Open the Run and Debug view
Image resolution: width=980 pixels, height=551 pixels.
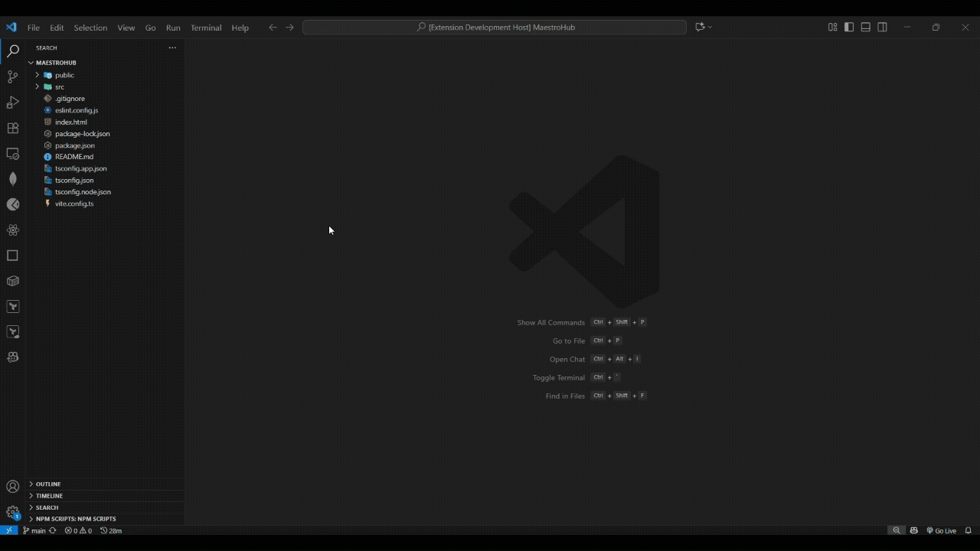click(12, 103)
